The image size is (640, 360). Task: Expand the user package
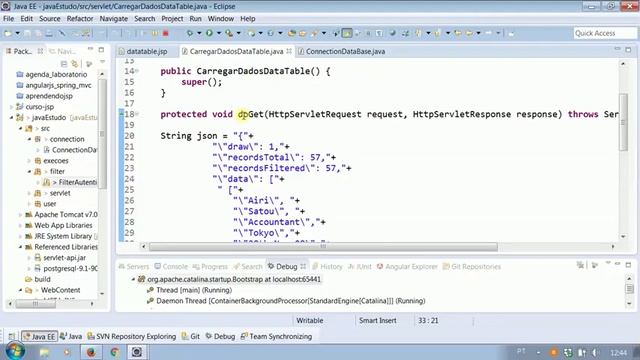click(x=29, y=204)
